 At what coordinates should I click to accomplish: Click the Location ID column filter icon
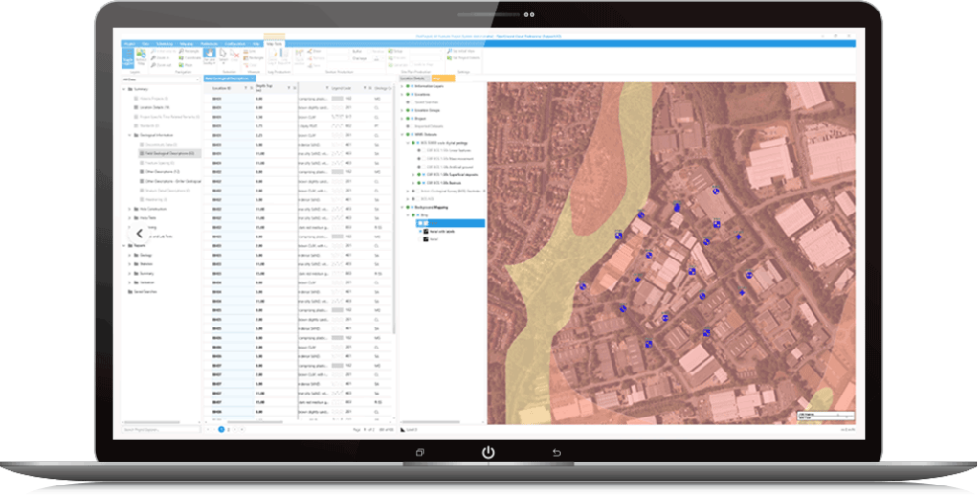click(247, 89)
